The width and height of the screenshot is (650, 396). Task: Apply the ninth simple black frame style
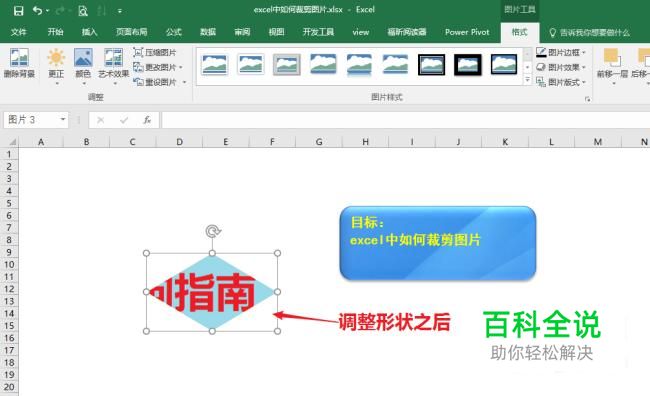[504, 64]
